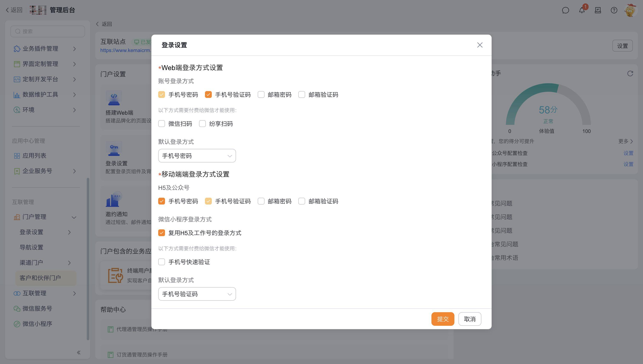
Task: Open 微信小程序 sidebar item
Action: 37,324
